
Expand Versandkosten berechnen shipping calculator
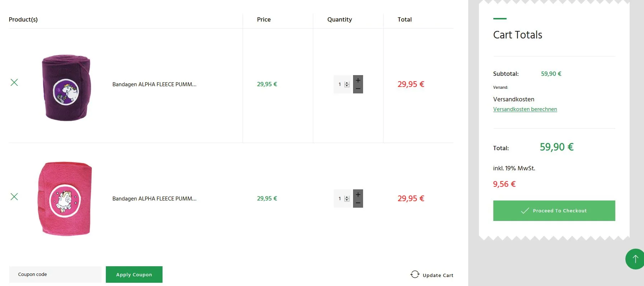(525, 109)
